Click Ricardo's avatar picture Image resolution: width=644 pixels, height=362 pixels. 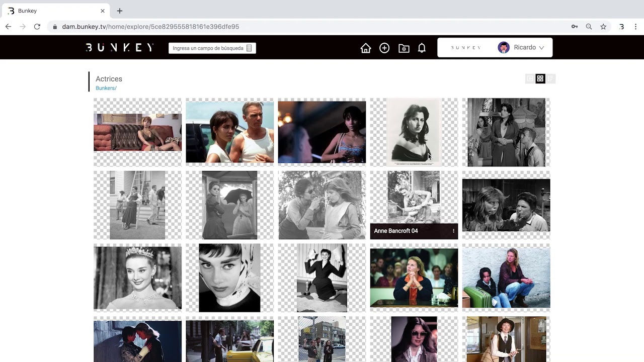(503, 48)
